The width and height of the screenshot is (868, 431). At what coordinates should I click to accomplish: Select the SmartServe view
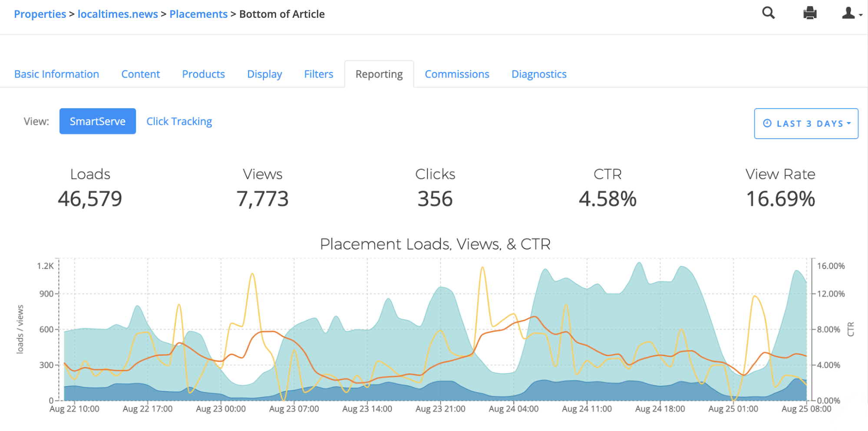tap(98, 122)
